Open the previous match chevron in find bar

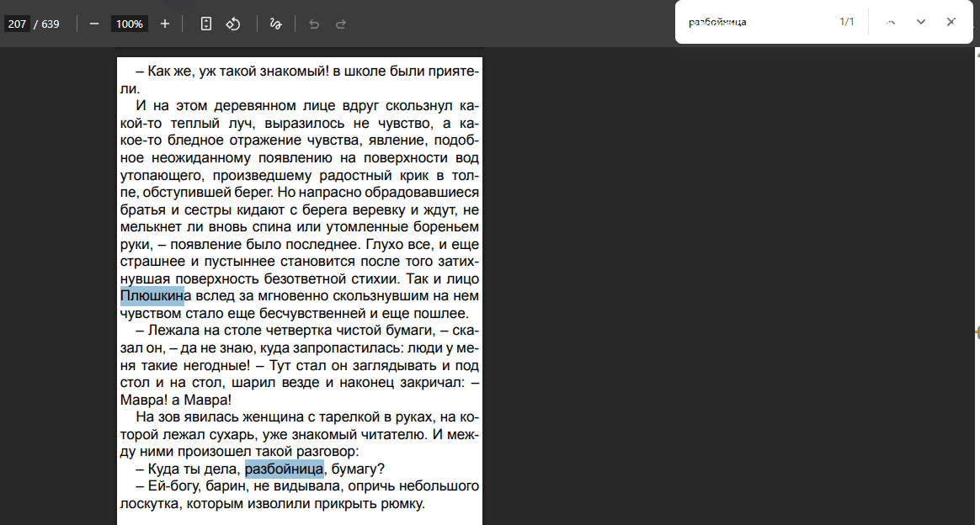(x=891, y=21)
